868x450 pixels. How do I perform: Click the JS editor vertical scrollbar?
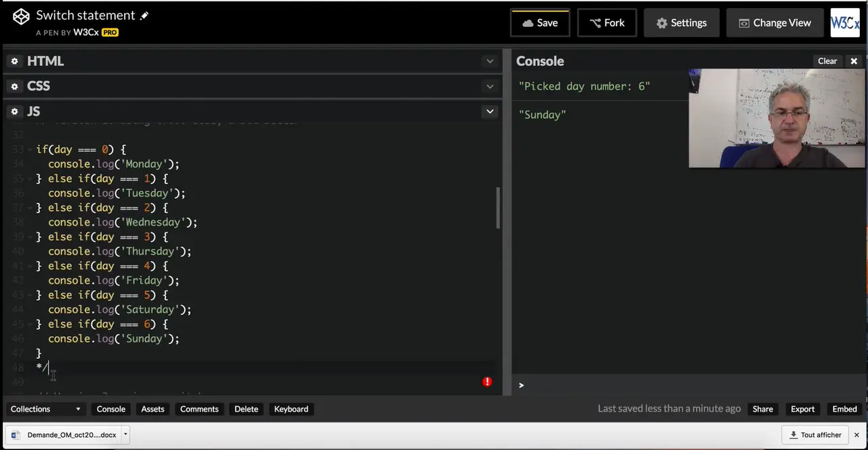(x=499, y=207)
